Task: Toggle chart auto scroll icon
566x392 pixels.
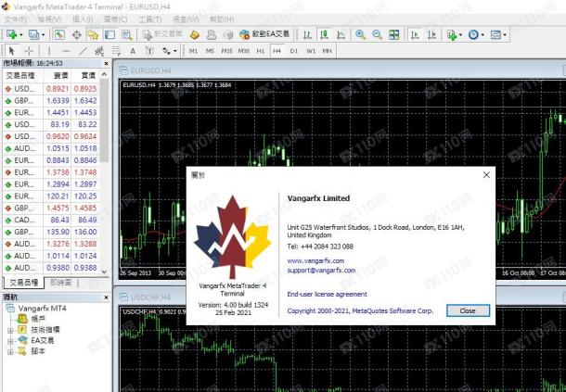Action: click(x=415, y=34)
